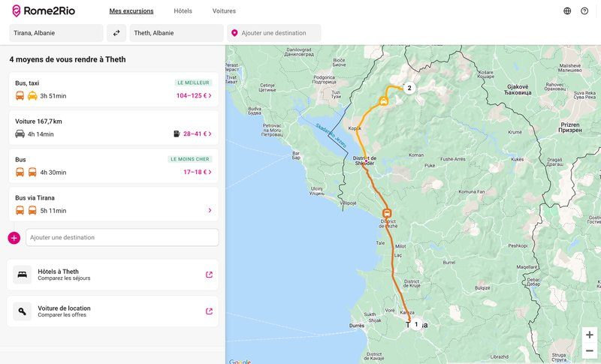Open the Mes excursions menu item
The width and height of the screenshot is (601, 364).
(131, 11)
